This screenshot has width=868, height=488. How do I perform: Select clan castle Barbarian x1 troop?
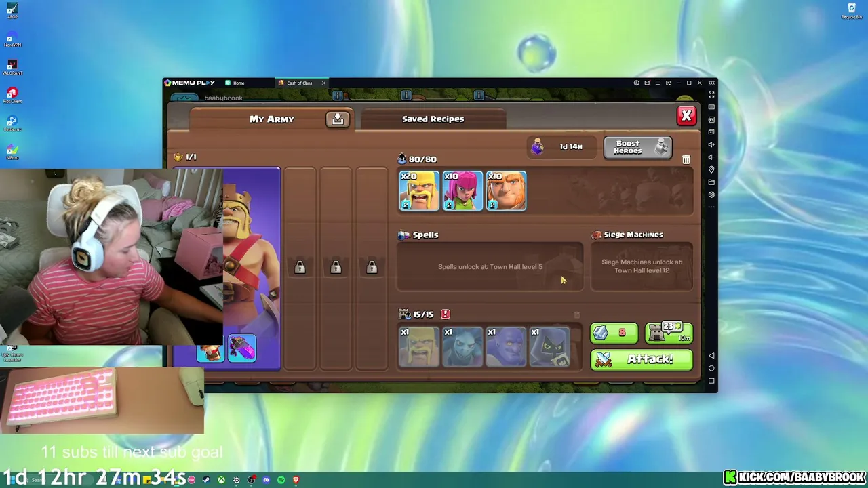pyautogui.click(x=419, y=347)
